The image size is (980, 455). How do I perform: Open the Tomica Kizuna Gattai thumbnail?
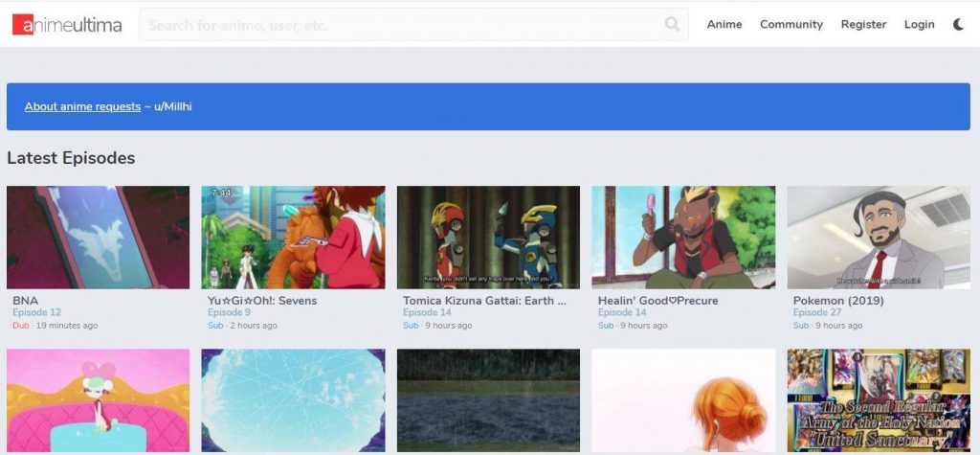coord(488,238)
